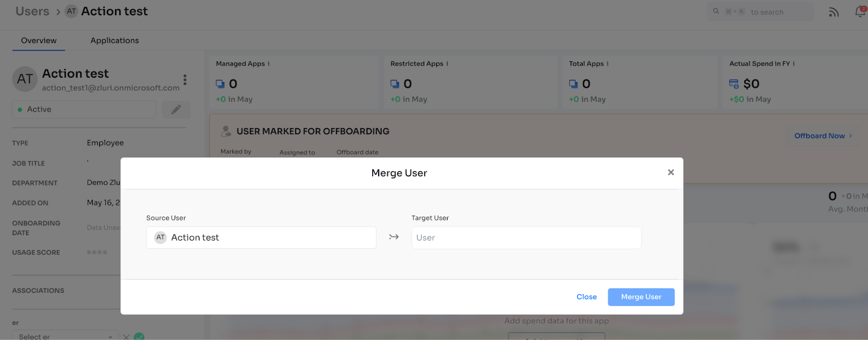Viewport: 868px width, 340px height.
Task: Close the Merge User dialog with X
Action: pyautogui.click(x=671, y=172)
